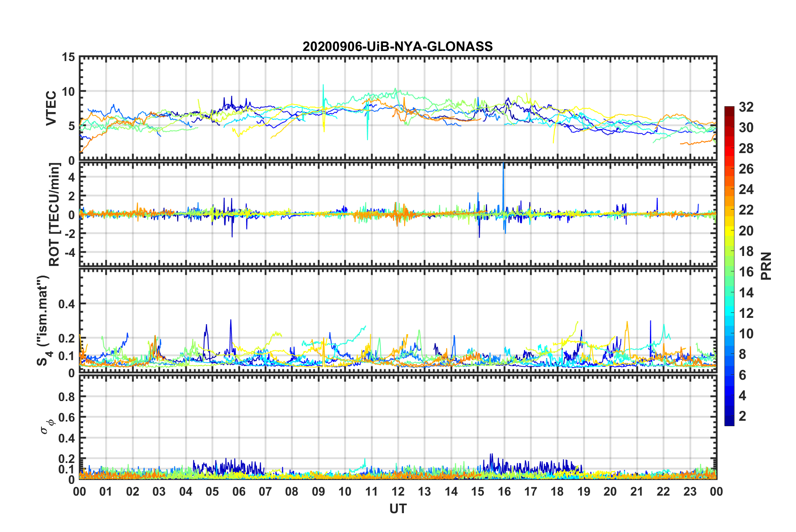This screenshot has height=532, width=796.
Task: Click the VTEC axis tick label 10
Action: [x=68, y=91]
